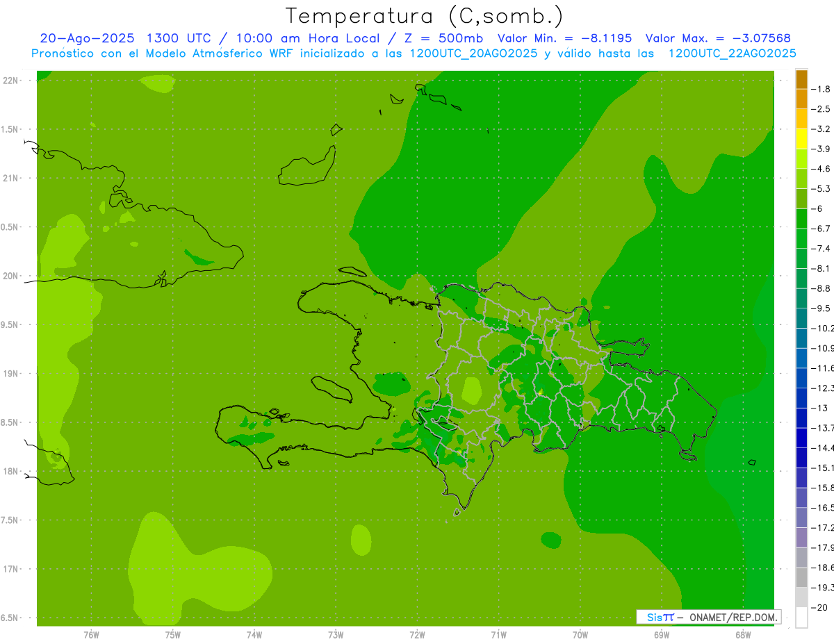The image size is (834, 644).
Task: Click the '1200UTC_22AGO2025' valid-until text
Action: (732, 53)
